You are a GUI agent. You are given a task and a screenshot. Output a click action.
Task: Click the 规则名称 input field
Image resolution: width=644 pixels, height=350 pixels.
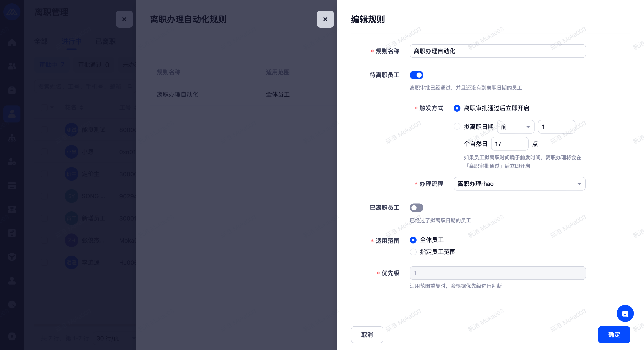pyautogui.click(x=497, y=51)
